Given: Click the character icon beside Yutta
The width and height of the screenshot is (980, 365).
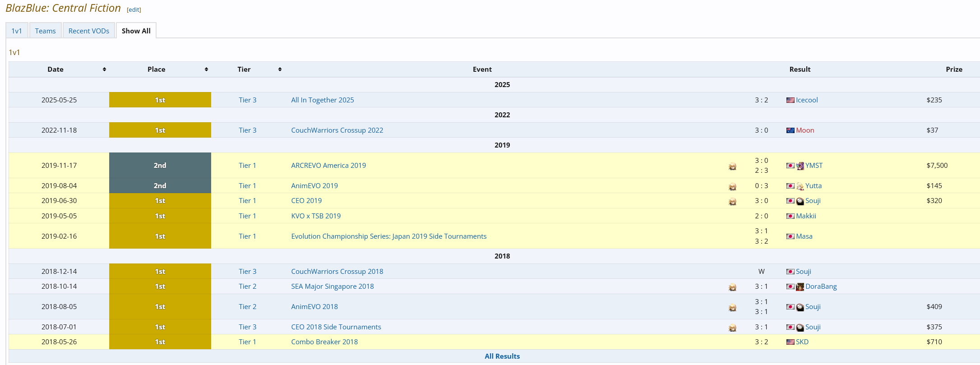Looking at the screenshot, I should pyautogui.click(x=800, y=186).
